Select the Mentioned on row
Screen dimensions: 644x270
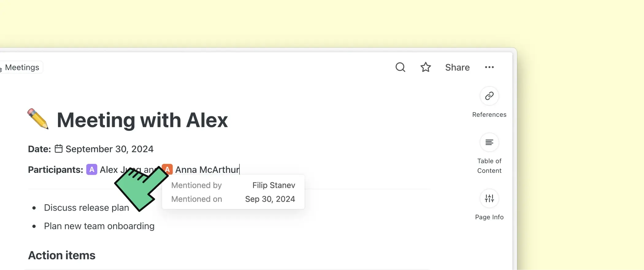coord(197,199)
